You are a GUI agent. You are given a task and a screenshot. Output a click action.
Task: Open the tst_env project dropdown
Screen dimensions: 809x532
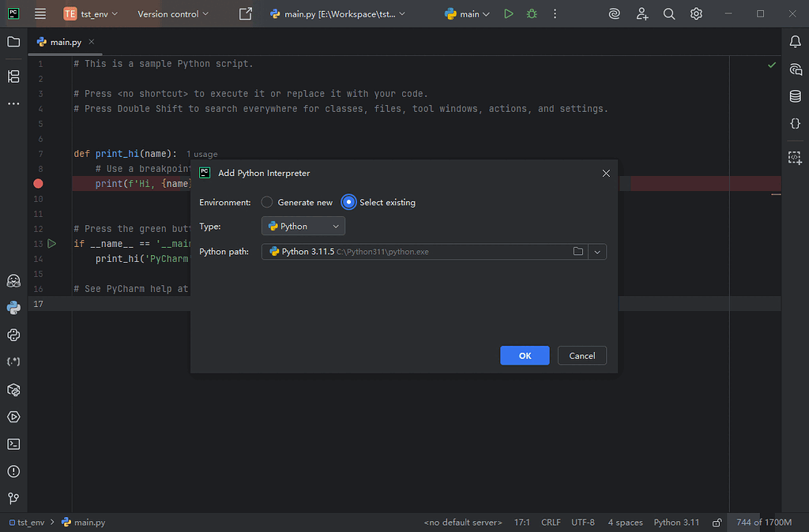pyautogui.click(x=91, y=14)
